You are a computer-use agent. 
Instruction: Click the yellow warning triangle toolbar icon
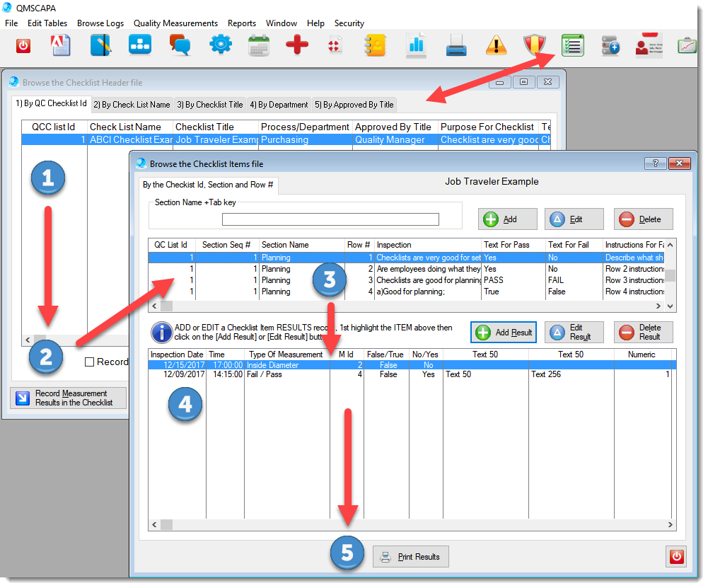tap(497, 46)
